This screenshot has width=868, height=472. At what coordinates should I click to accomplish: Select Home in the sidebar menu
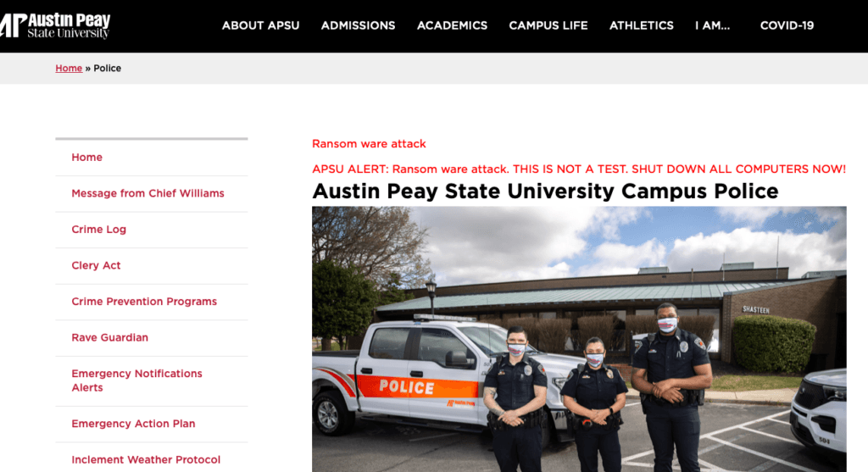coord(87,157)
